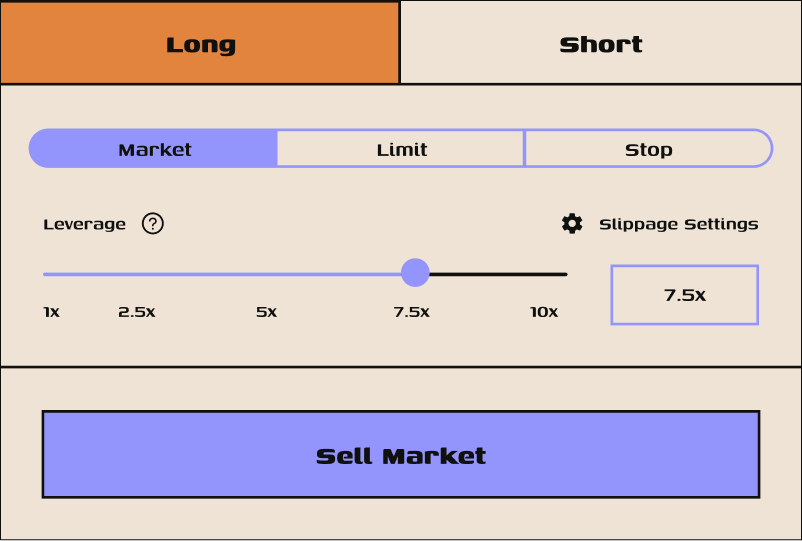This screenshot has height=541, width=802.
Task: Open the Slippage Settings text link
Action: click(x=678, y=224)
